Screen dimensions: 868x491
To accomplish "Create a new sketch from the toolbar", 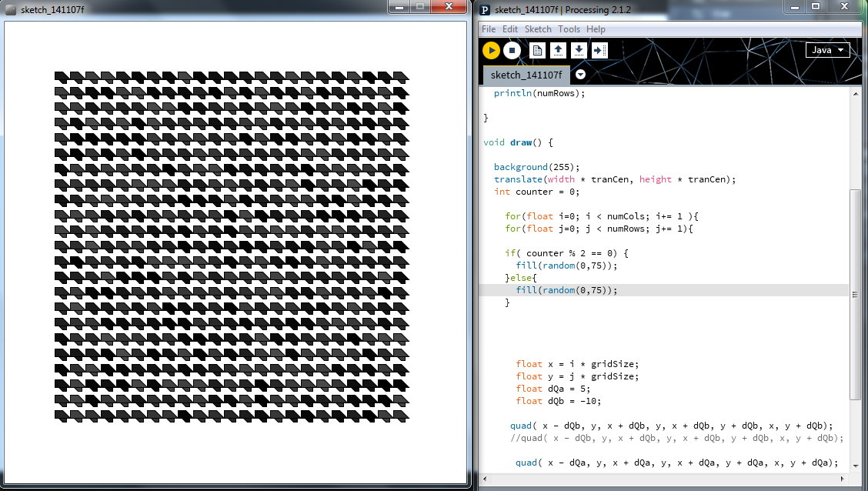I will click(538, 51).
